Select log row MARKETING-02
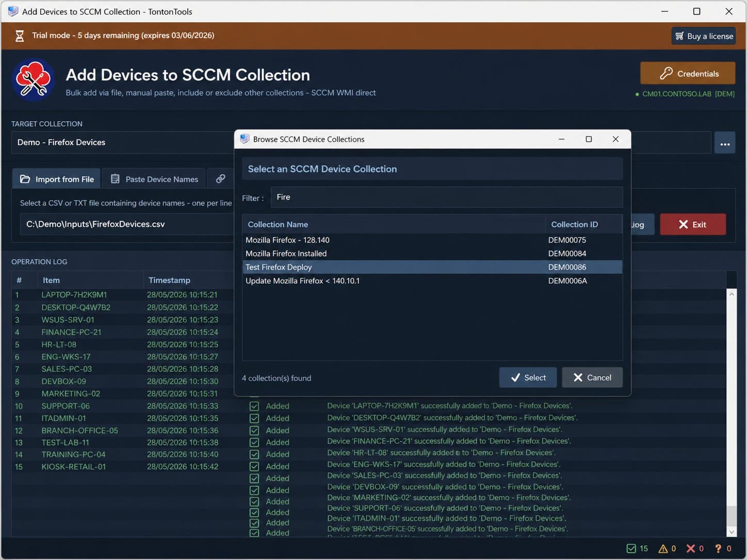747x560 pixels. click(x=123, y=393)
